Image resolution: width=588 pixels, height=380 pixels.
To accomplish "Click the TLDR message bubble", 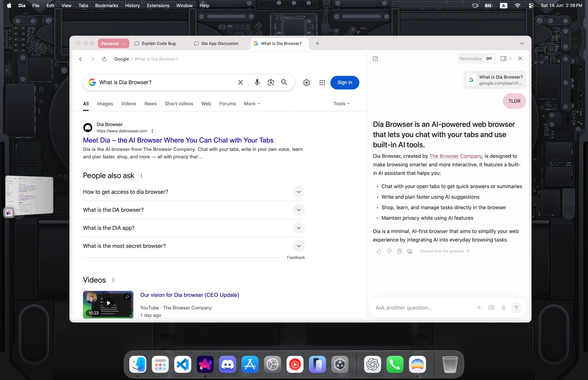I will 514,101.
